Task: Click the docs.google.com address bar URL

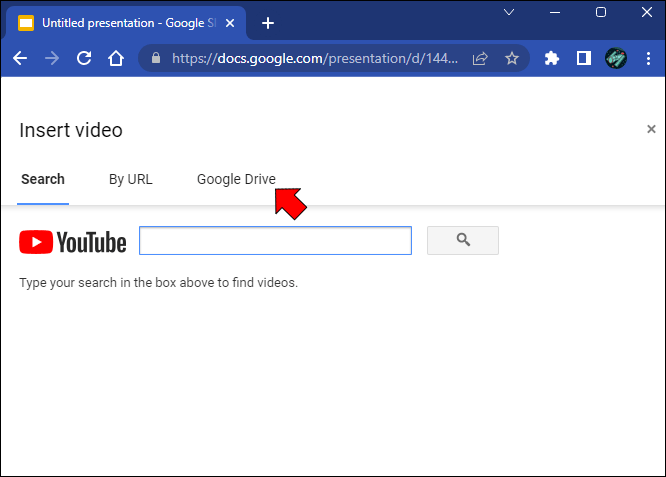Action: point(315,58)
